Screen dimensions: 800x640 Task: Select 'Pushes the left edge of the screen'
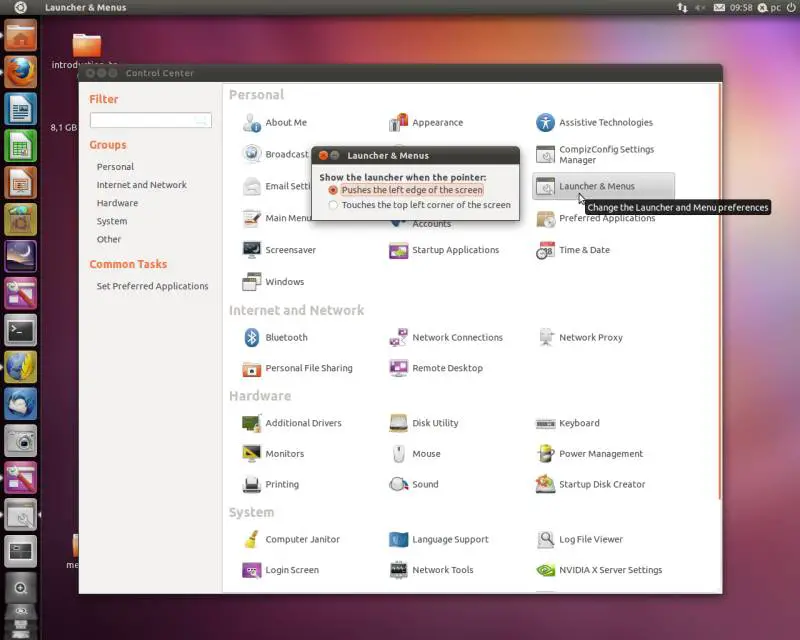click(x=406, y=190)
